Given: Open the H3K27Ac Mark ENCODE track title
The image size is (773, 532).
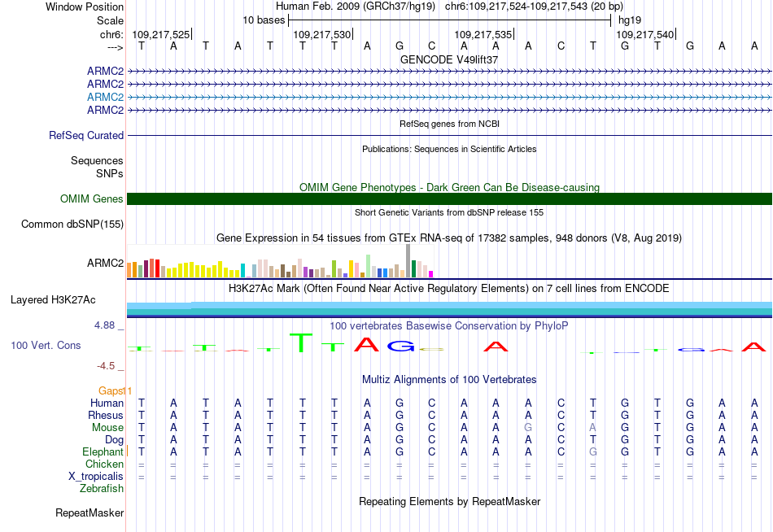Looking at the screenshot, I should pos(449,289).
